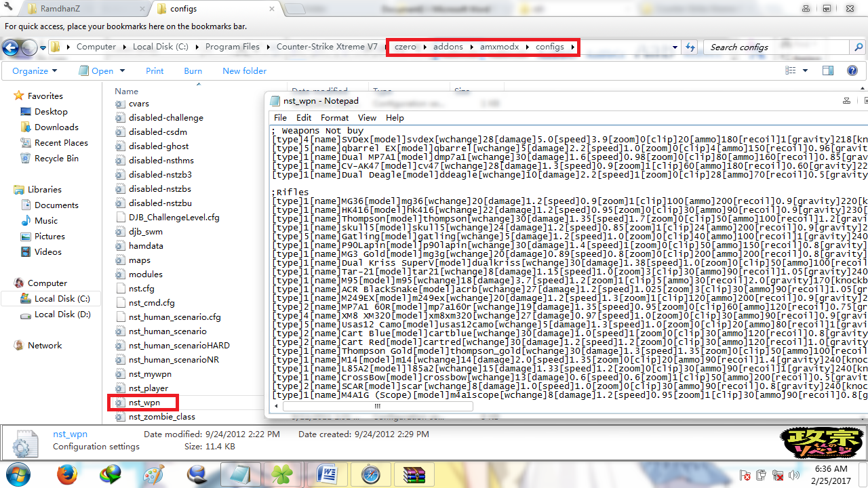Open the Organize dropdown menu
868x488 pixels.
click(x=35, y=70)
